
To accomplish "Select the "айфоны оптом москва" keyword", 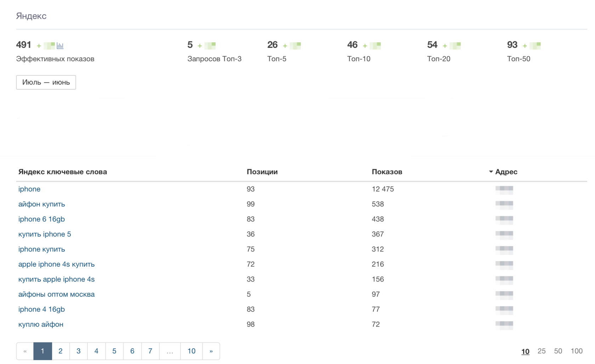I will pos(56,294).
